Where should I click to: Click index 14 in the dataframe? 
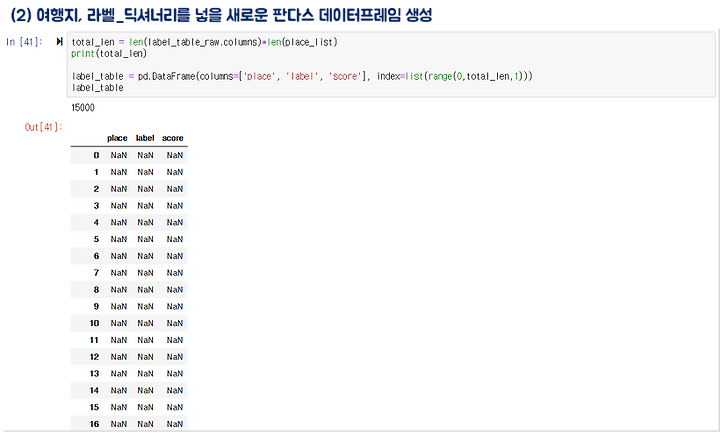95,390
